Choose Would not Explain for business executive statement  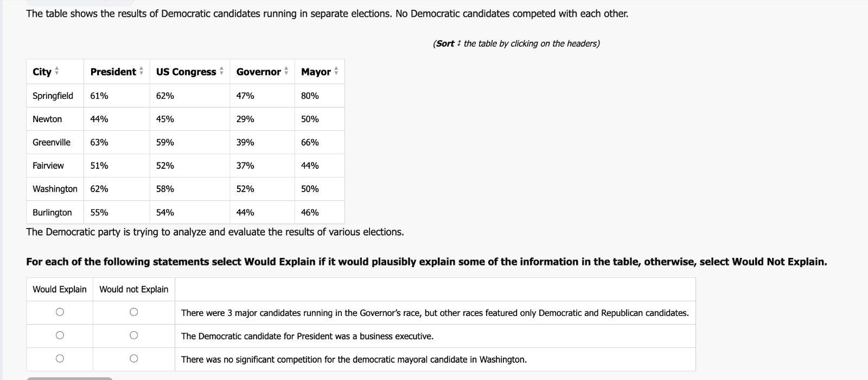tap(133, 335)
